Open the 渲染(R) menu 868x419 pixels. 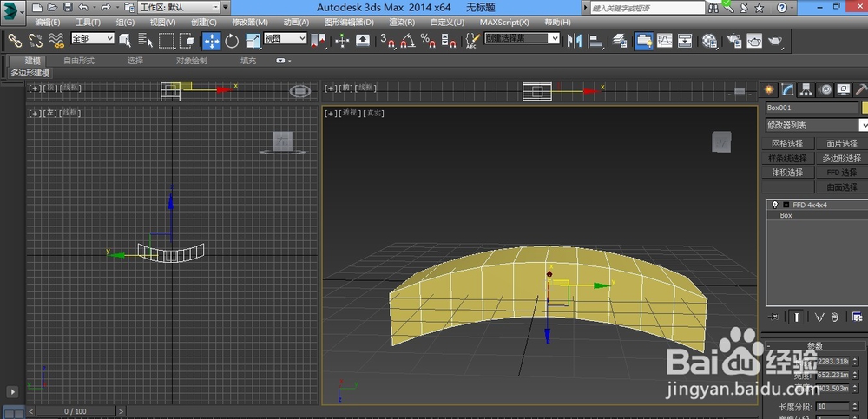[402, 23]
